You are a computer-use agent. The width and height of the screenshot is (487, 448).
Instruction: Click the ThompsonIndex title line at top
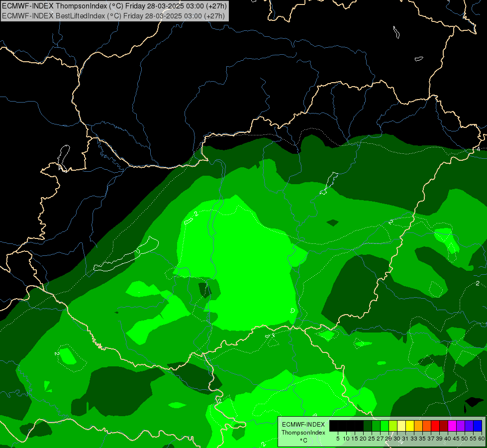click(x=114, y=5)
